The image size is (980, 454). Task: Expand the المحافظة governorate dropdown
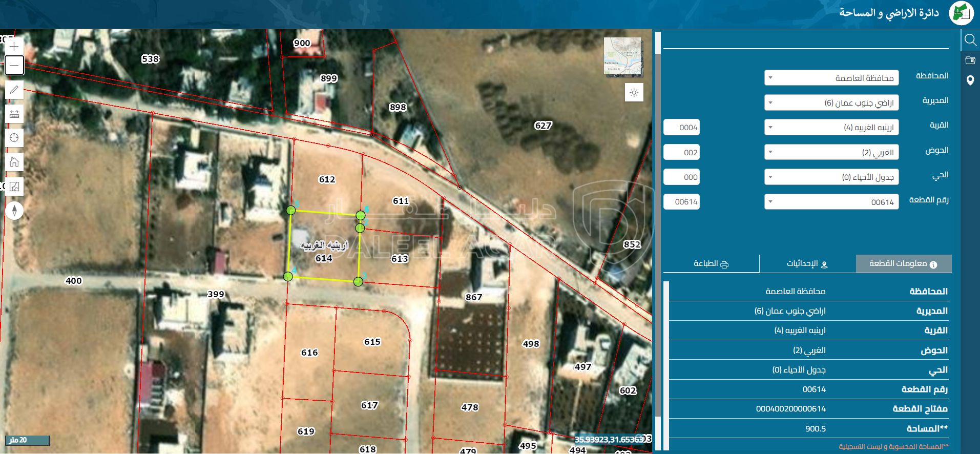coord(831,78)
